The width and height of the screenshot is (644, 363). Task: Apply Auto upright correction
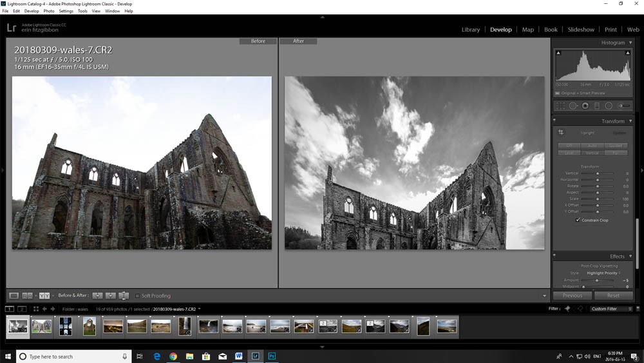(x=592, y=146)
